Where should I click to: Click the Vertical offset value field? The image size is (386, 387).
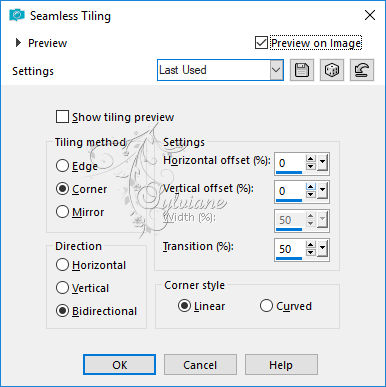[x=289, y=191]
